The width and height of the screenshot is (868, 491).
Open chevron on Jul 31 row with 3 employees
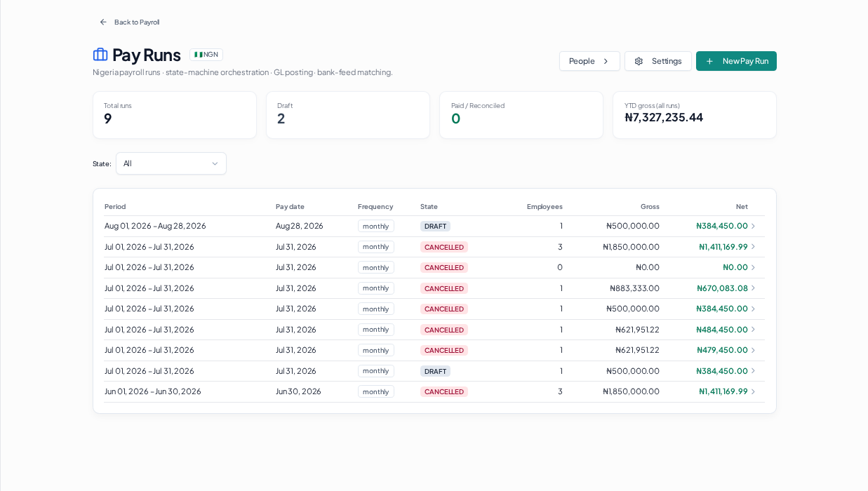753,247
